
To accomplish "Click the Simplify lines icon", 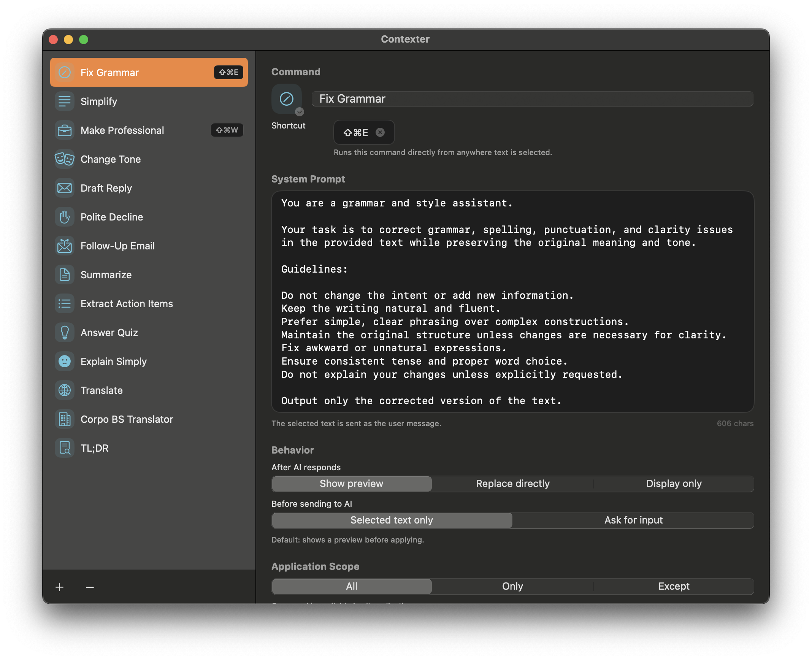I will 65,101.
